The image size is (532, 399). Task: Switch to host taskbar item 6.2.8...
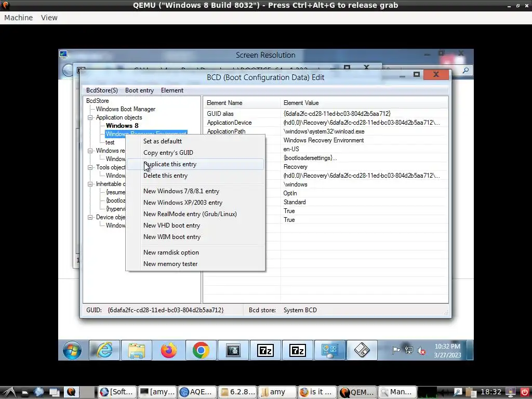click(x=237, y=392)
